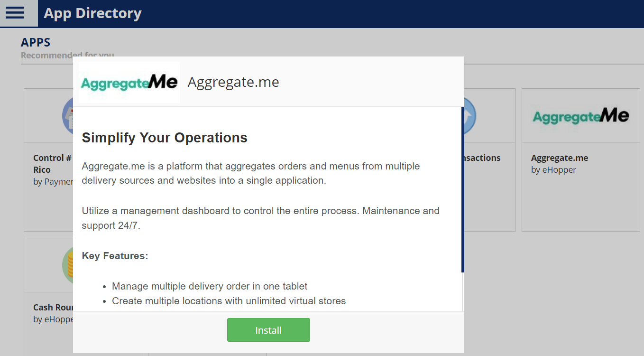Click the green Install button
Screen dimensions: 644x356
point(268,330)
